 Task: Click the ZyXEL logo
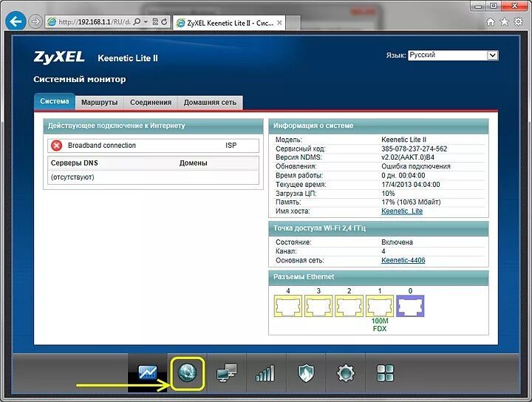tap(59, 58)
